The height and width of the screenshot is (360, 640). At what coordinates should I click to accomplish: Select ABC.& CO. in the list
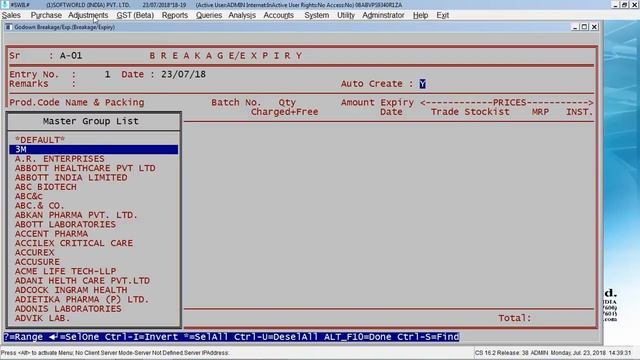[93, 206]
